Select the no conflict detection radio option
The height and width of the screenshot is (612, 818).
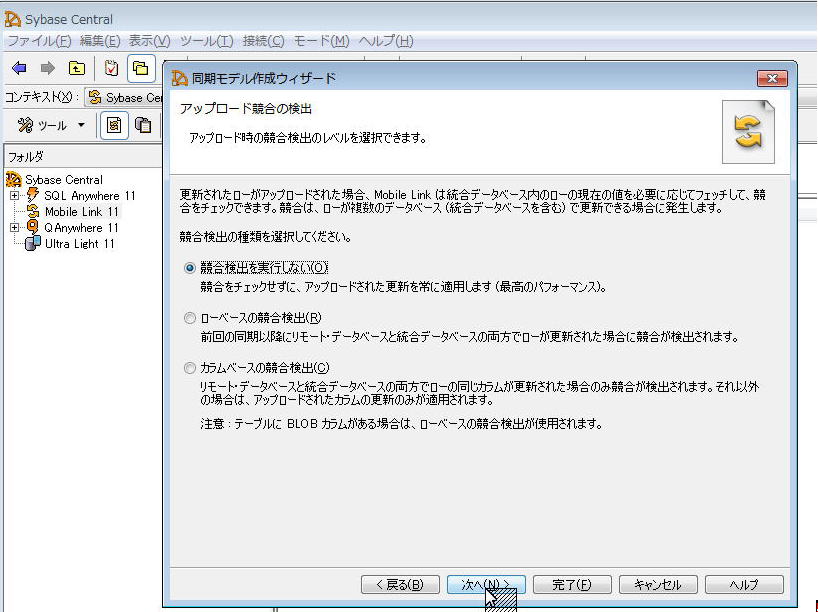pyautogui.click(x=190, y=268)
